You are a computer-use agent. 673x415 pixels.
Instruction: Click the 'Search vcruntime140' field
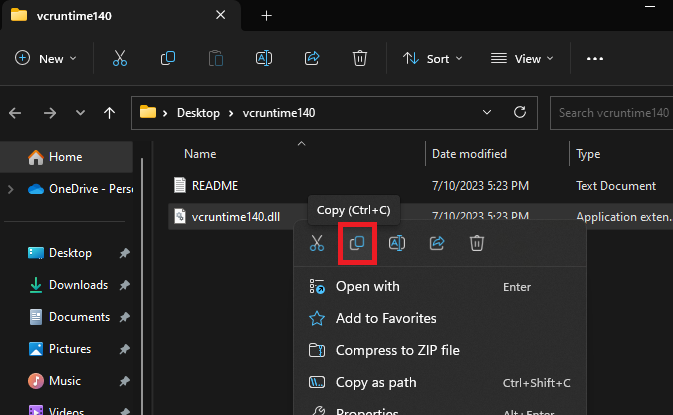tap(613, 113)
